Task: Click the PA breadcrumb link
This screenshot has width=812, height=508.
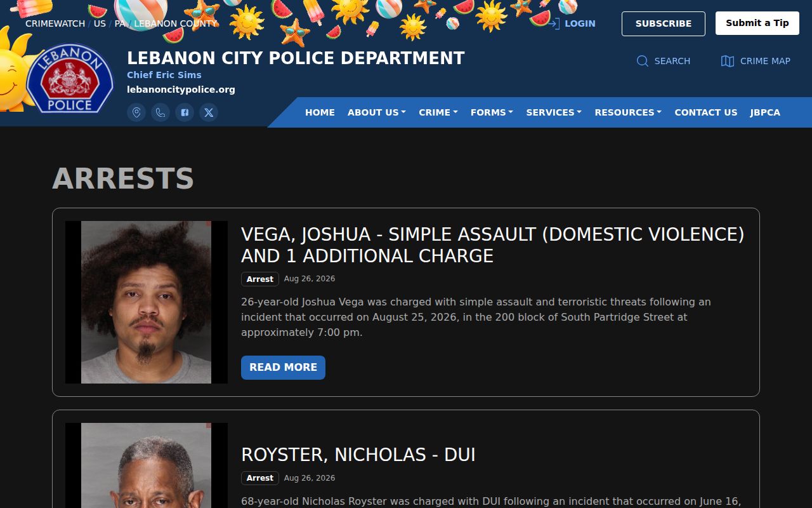Action: click(120, 23)
